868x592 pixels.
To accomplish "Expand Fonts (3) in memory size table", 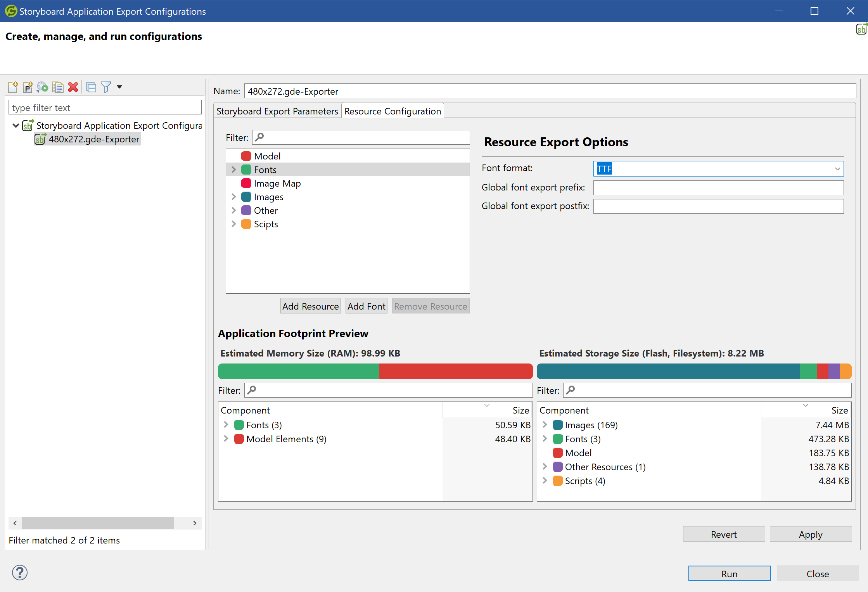I will 226,425.
